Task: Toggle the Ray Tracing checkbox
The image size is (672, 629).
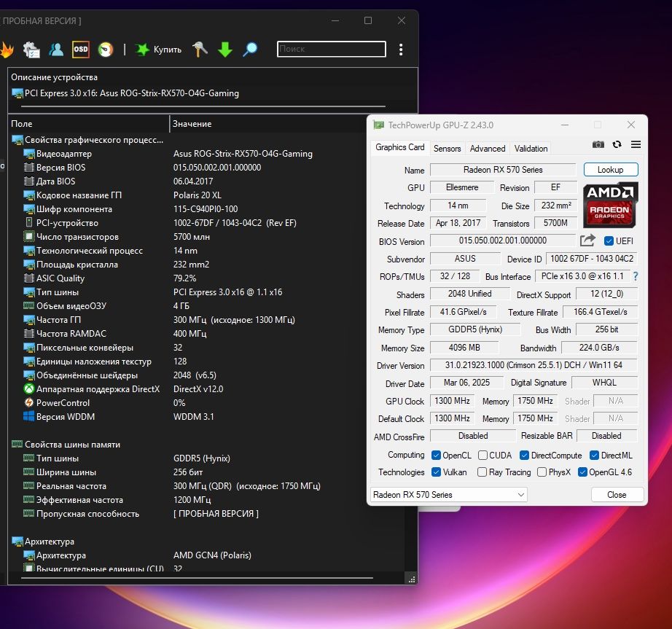Action: (x=482, y=472)
